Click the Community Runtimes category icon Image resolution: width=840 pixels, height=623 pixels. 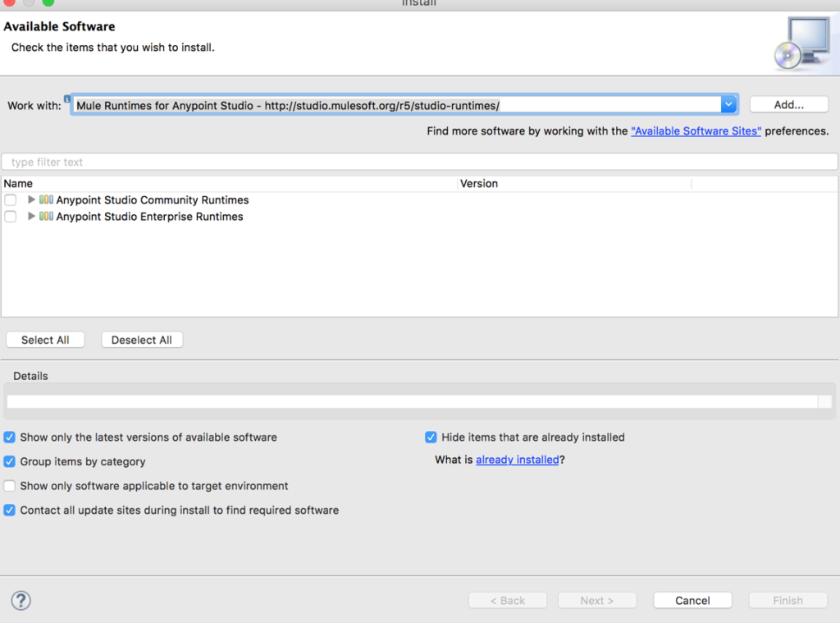[x=46, y=200]
